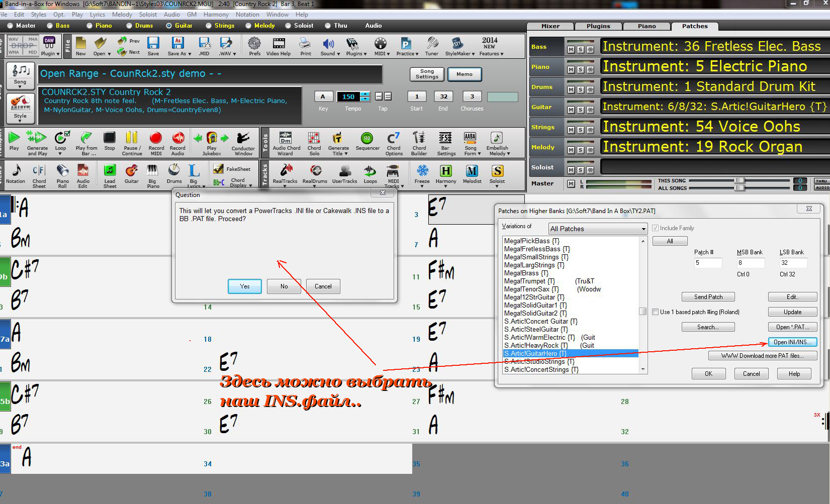Adjust the ALL SONGS volume slider
Viewport: 830px width, 504px height.
click(x=740, y=188)
